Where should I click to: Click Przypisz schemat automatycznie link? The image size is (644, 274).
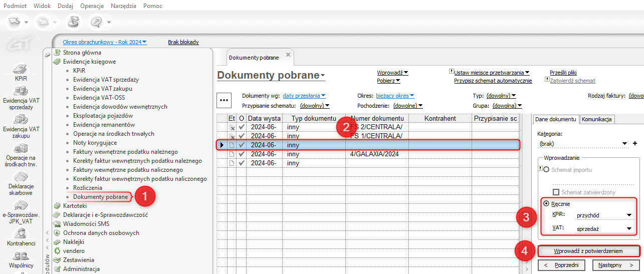[493, 81]
